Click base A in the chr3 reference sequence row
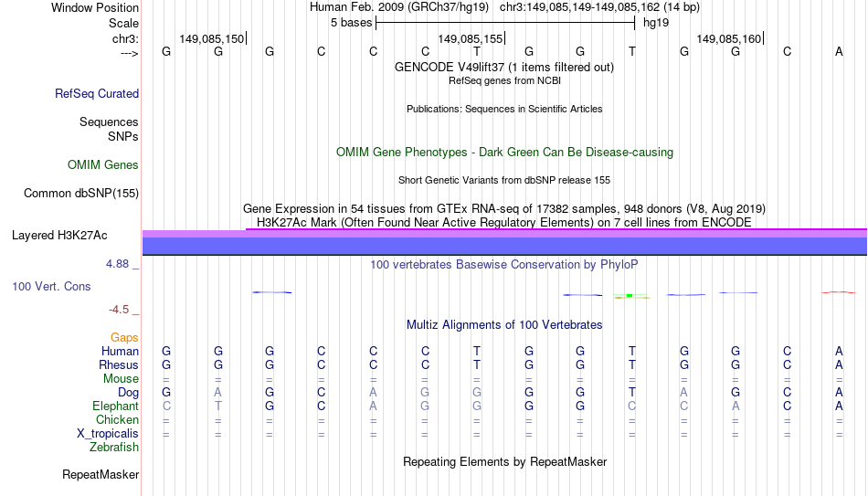This screenshot has height=496, width=868. (x=839, y=51)
